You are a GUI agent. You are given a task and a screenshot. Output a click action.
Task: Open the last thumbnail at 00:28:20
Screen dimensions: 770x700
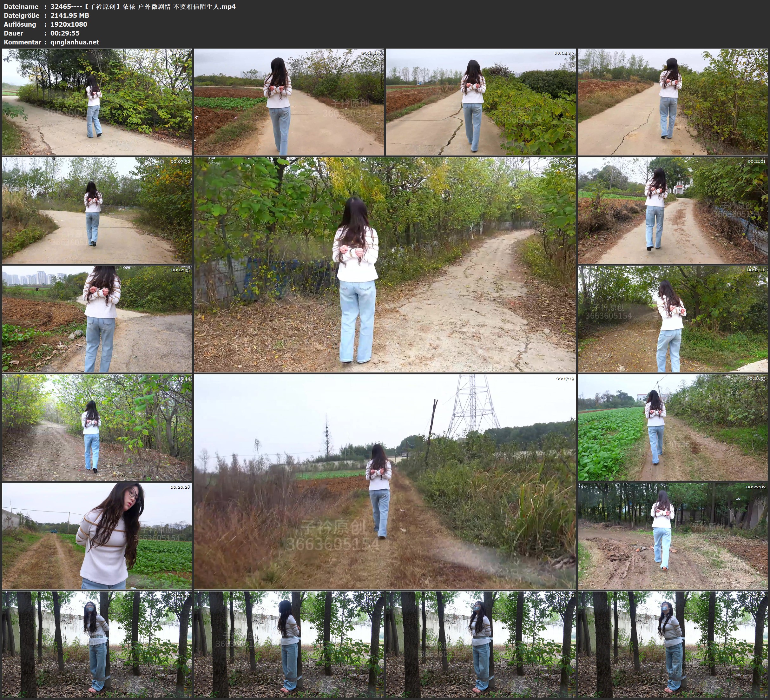673,644
